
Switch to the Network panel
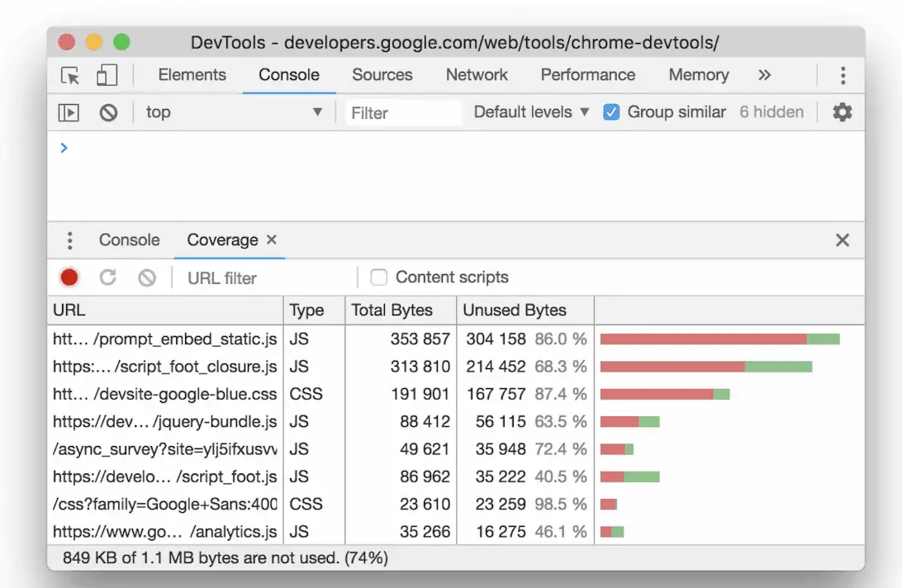(477, 74)
